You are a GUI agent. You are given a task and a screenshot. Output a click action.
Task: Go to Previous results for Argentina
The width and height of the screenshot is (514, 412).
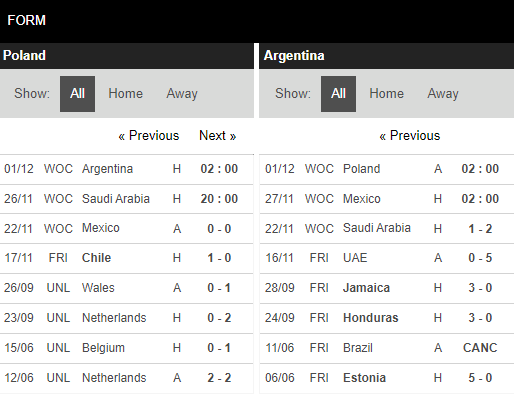coord(410,136)
